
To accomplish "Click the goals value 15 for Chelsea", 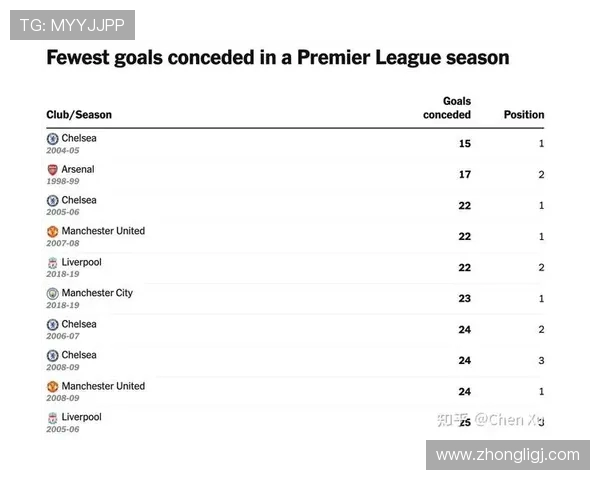I will [x=464, y=144].
